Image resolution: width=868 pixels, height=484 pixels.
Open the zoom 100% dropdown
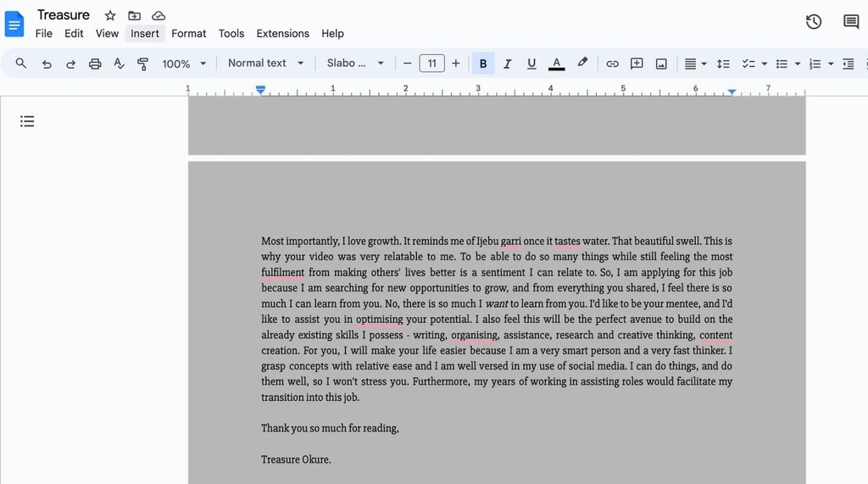pos(184,64)
